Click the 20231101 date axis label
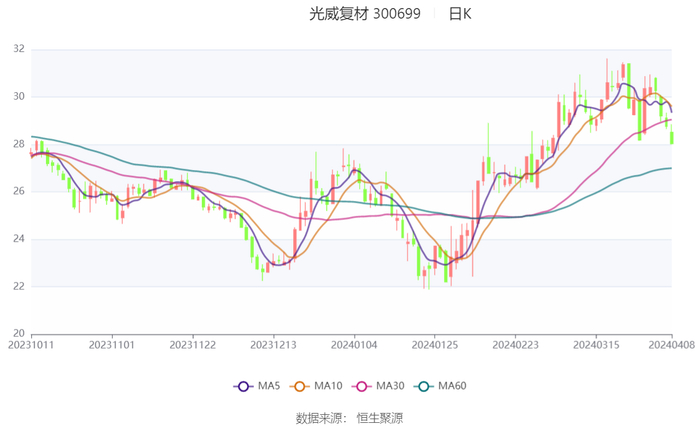The height and width of the screenshot is (426, 700). coord(112,345)
